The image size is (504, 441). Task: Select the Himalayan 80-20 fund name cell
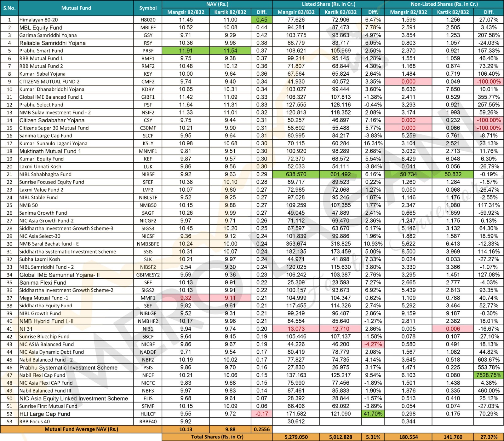point(38,20)
